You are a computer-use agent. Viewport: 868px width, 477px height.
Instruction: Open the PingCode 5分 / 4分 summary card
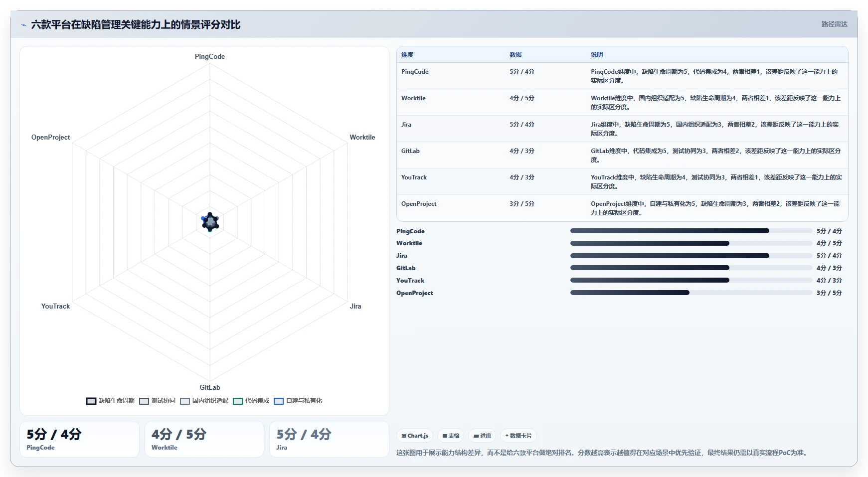(79, 439)
